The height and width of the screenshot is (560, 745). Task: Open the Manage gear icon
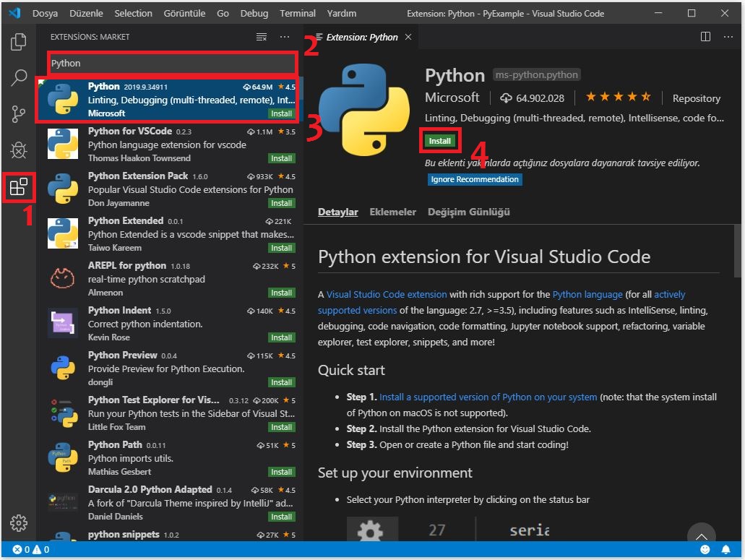[x=19, y=522]
